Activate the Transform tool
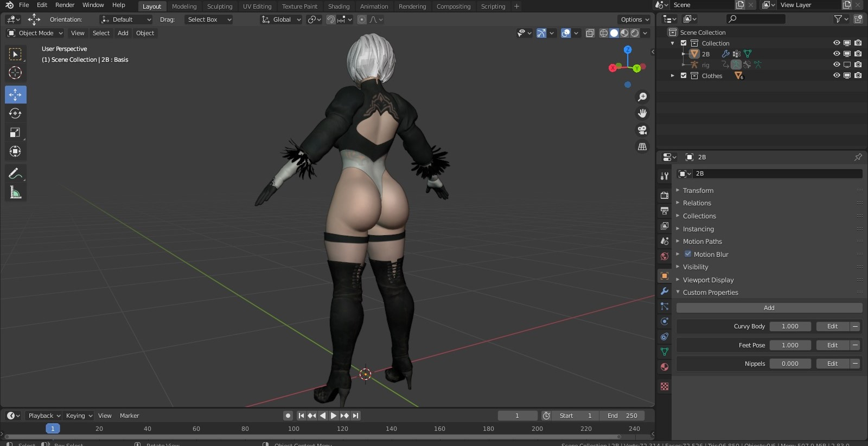Viewport: 868px width, 446px height. click(x=15, y=151)
